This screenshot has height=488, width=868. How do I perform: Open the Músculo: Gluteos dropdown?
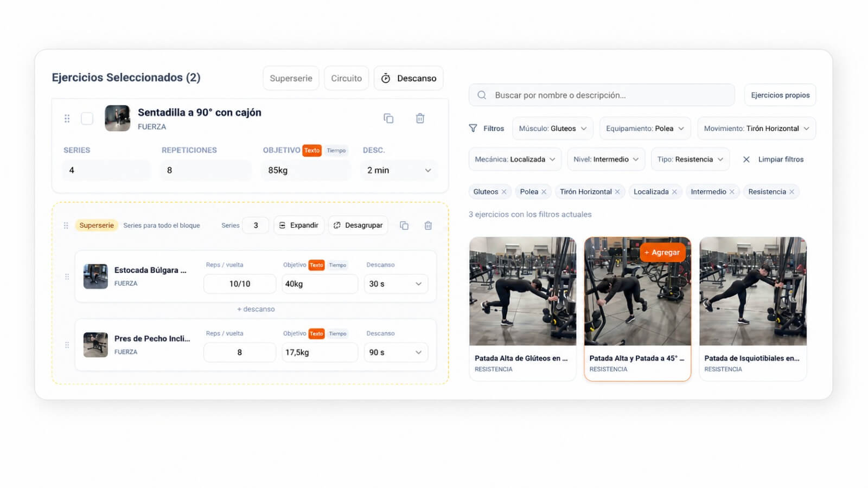pyautogui.click(x=553, y=129)
